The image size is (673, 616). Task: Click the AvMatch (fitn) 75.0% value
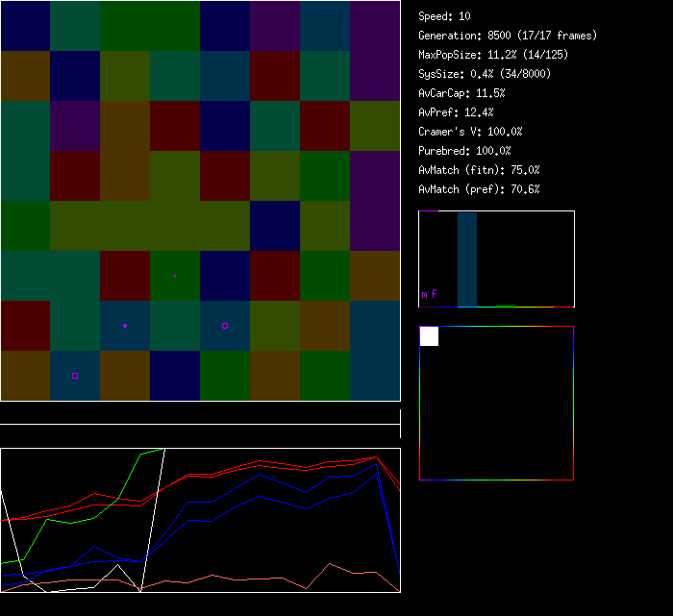pos(479,170)
